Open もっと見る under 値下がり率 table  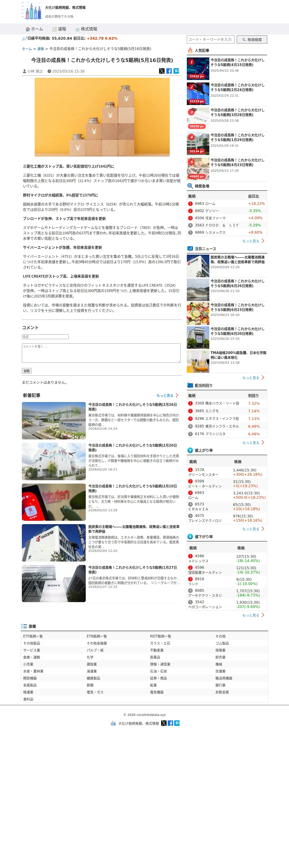tap(253, 615)
